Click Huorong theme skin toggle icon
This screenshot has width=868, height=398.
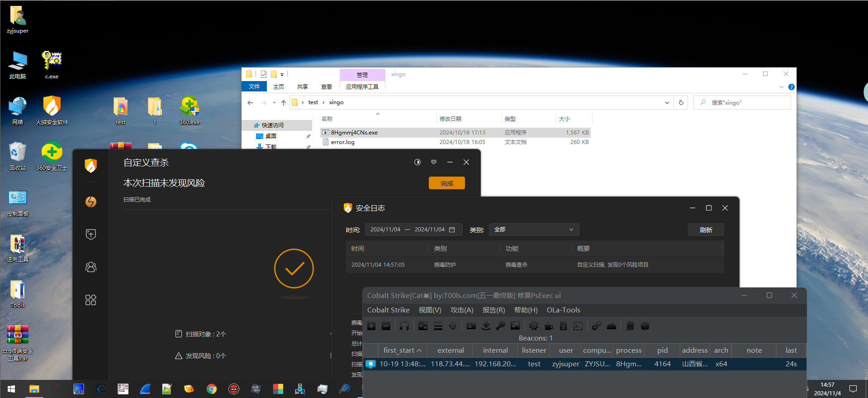pyautogui.click(x=417, y=162)
